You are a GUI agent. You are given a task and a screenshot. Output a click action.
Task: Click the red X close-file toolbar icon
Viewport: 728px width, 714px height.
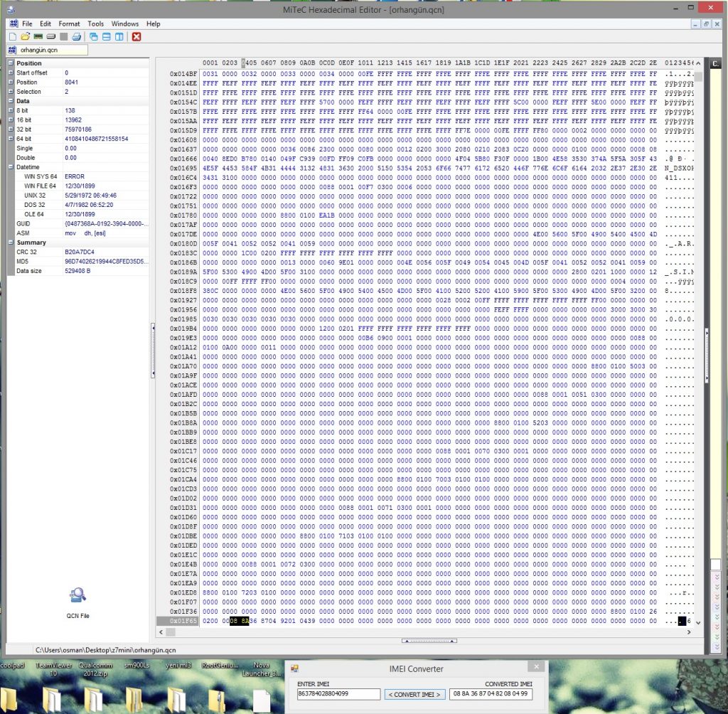[136, 36]
